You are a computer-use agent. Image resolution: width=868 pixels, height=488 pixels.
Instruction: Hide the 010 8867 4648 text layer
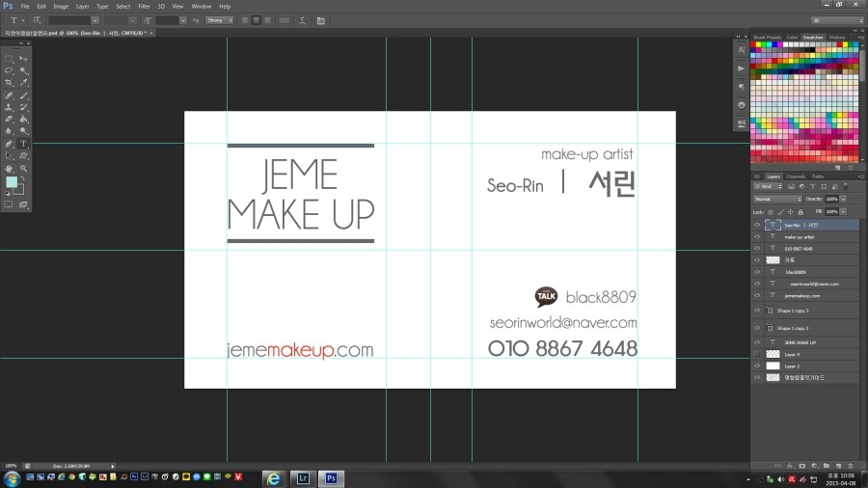tap(757, 248)
